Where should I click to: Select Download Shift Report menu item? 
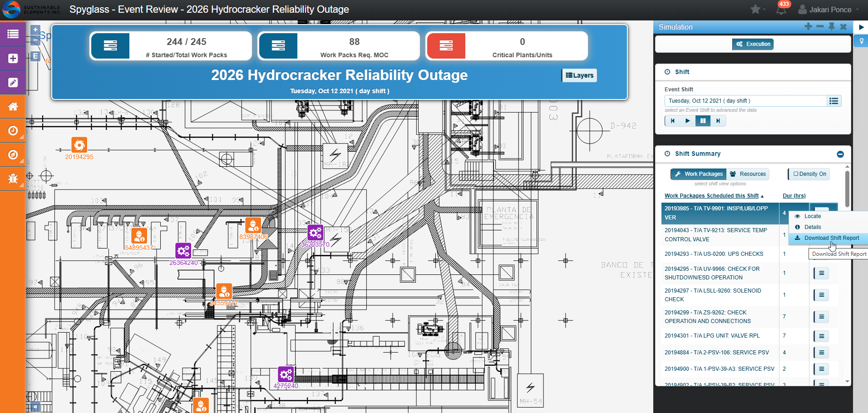pos(828,238)
